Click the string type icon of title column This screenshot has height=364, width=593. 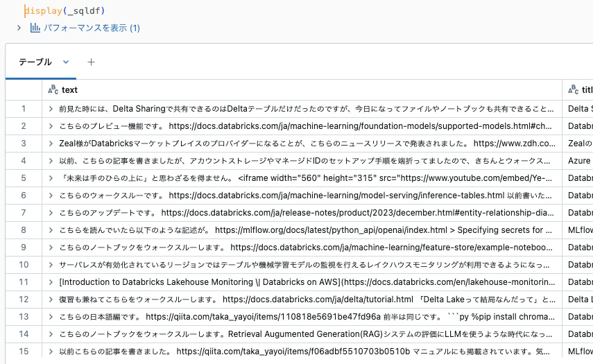(x=574, y=90)
